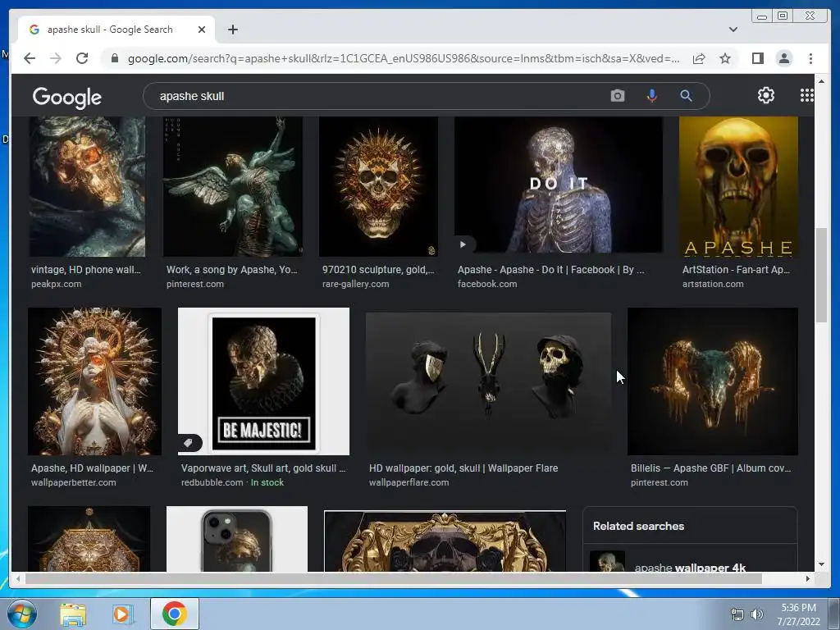This screenshot has height=630, width=840.
Task: Visit wallpaperflare.com source link
Action: [x=409, y=482]
